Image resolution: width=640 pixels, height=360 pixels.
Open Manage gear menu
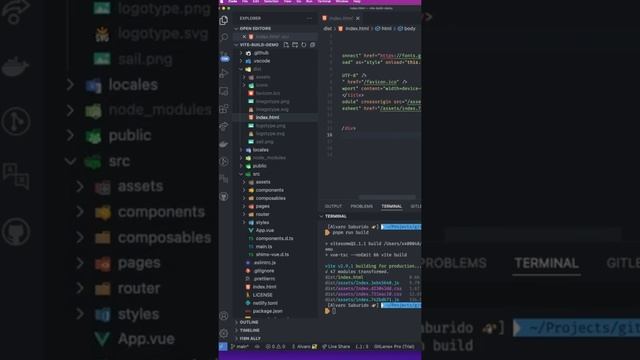pos(224,333)
